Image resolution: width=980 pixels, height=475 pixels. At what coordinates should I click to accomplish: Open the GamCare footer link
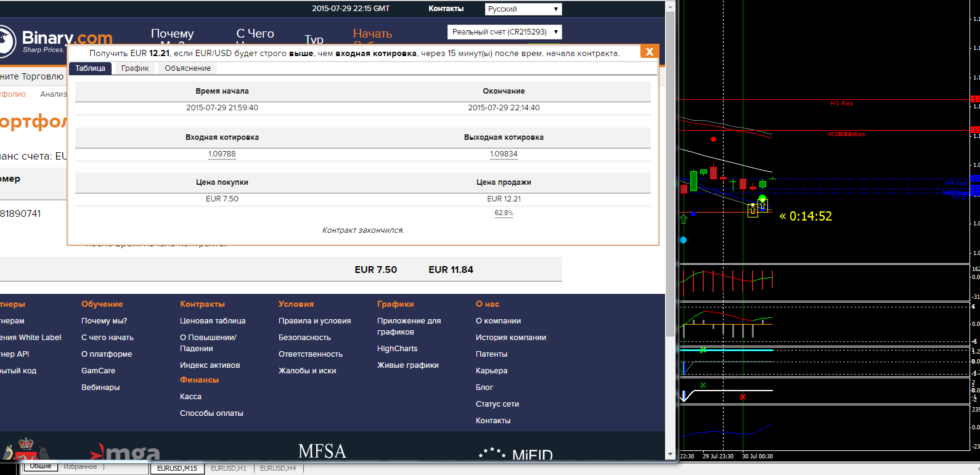coord(98,371)
